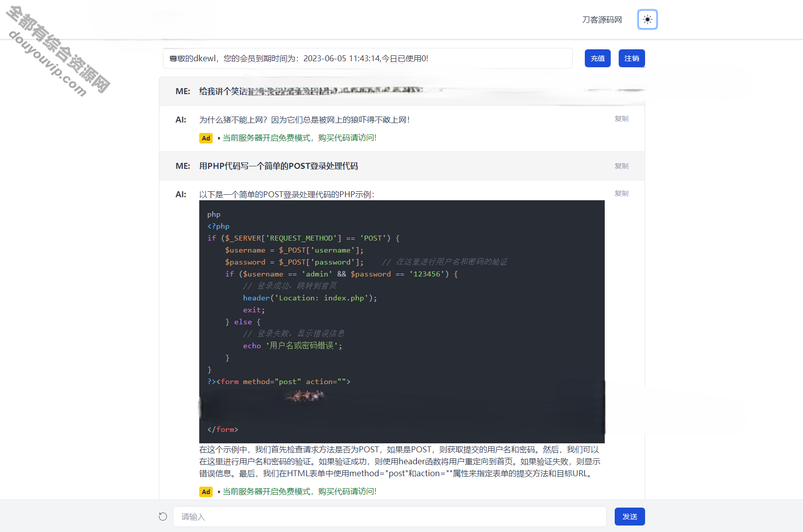The height and width of the screenshot is (532, 803).
Task: Copy the pig joke AI answer
Action: (x=621, y=119)
